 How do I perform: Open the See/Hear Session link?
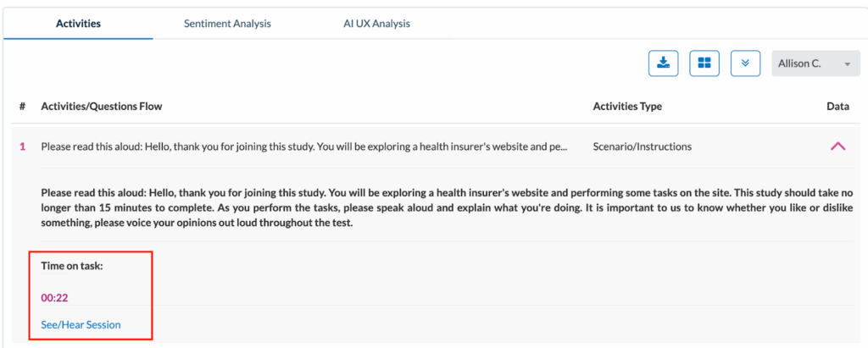tap(81, 324)
